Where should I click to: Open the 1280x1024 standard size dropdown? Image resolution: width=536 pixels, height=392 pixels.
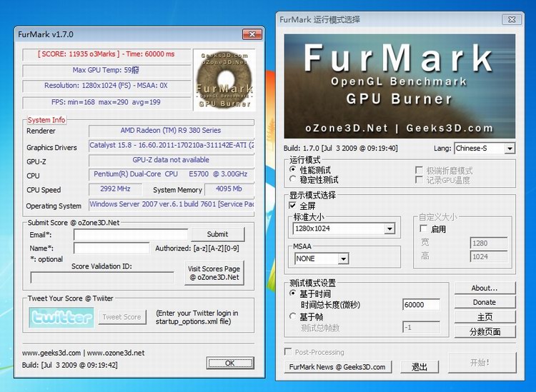(x=389, y=228)
